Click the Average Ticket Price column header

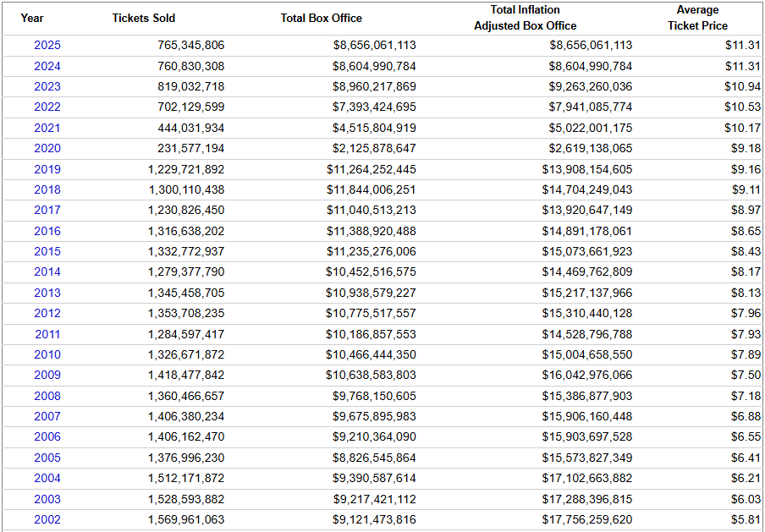[697, 18]
